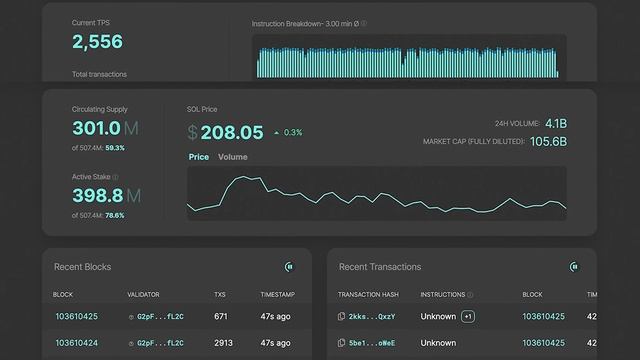Copy transaction hash 2kks...QxzY icon
Viewport: 640px width, 360px height.
341,316
